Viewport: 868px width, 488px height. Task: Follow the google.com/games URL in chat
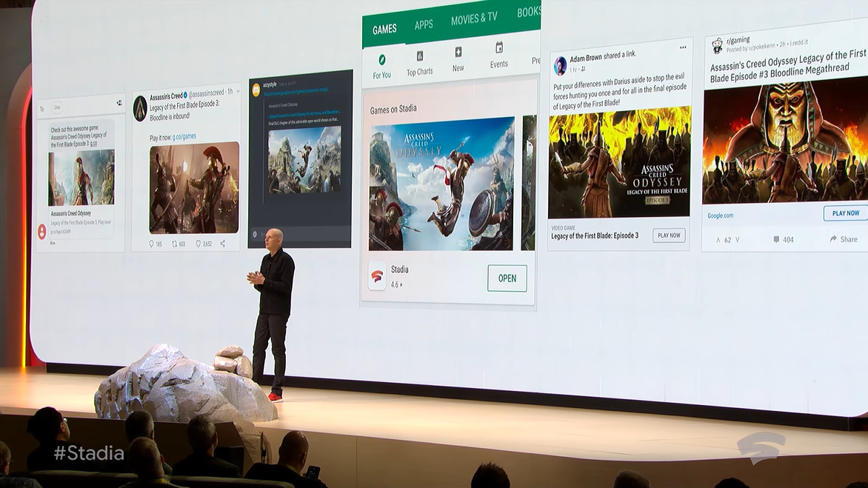[296, 92]
